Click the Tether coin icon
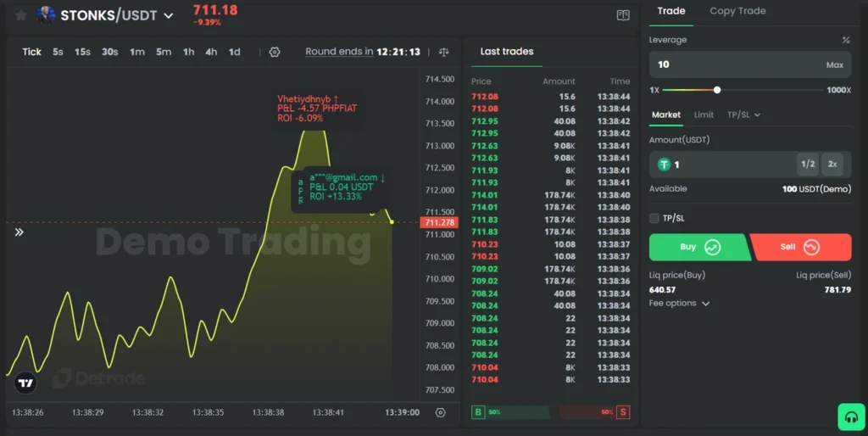Image resolution: width=868 pixels, height=436 pixels. 664,165
